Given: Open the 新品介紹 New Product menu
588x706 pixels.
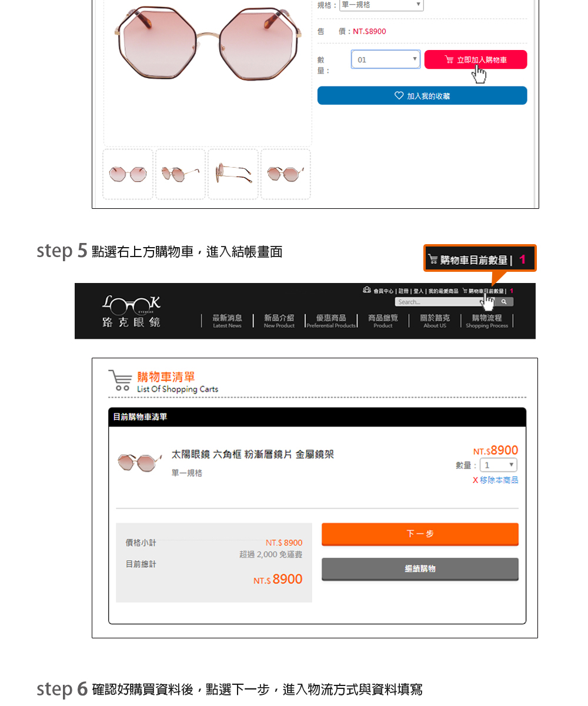Looking at the screenshot, I should (x=279, y=321).
